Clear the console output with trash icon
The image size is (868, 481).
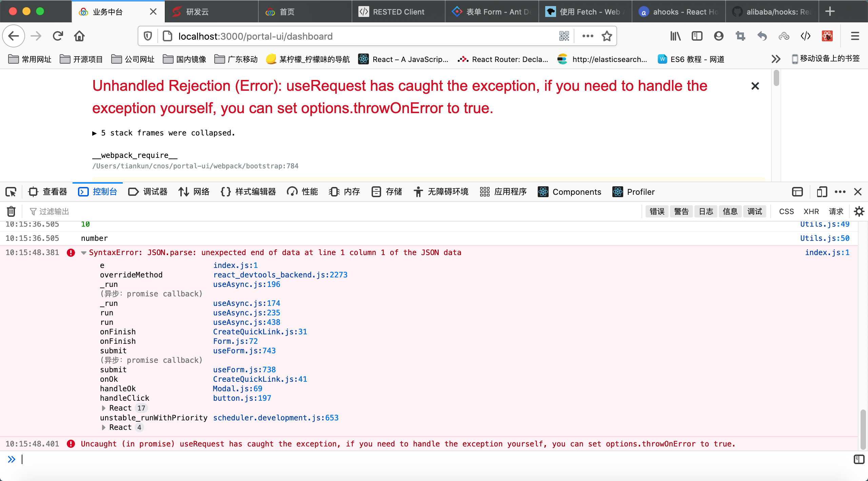click(11, 211)
